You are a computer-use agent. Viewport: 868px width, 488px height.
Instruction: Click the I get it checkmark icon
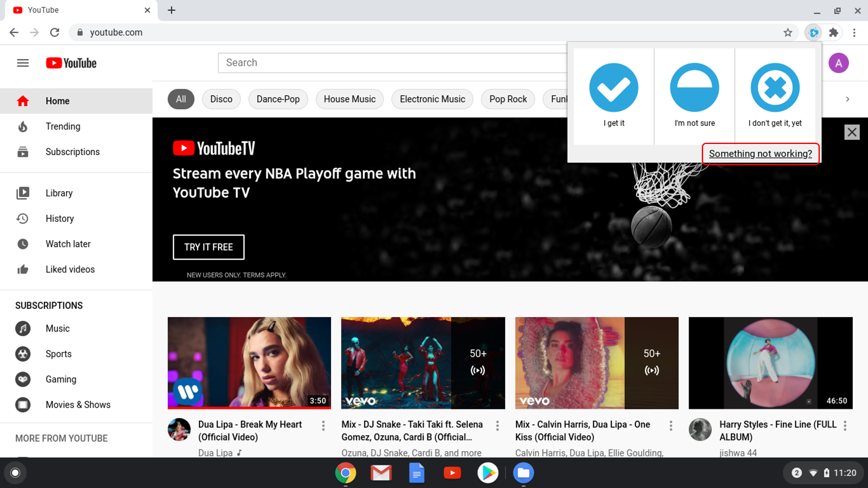[614, 87]
